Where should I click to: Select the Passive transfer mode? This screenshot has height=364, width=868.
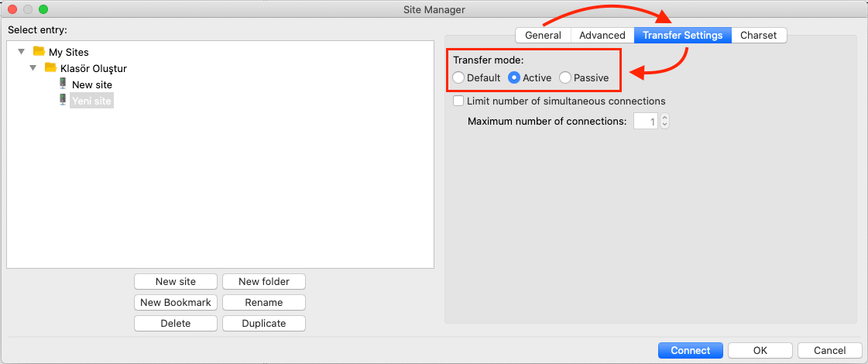click(565, 77)
